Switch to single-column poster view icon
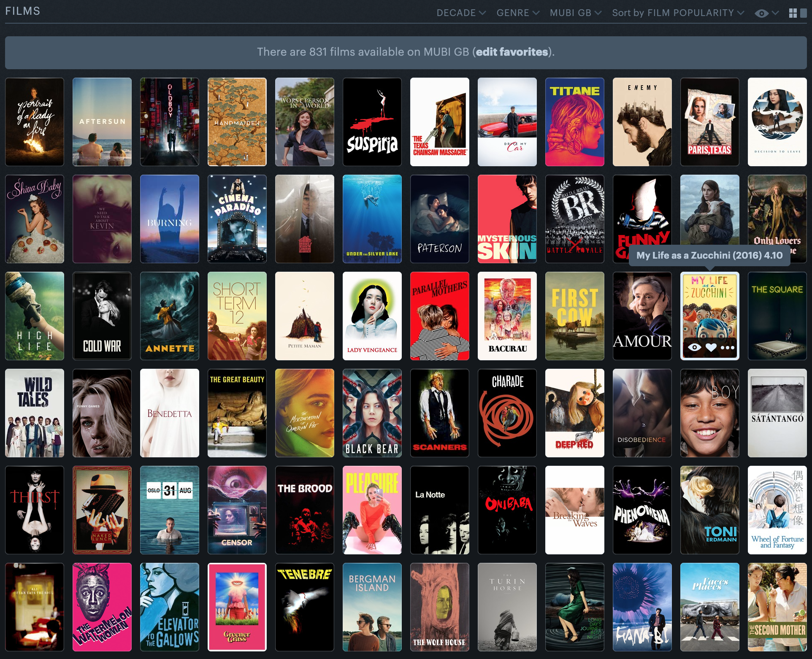This screenshot has height=659, width=812. [x=804, y=13]
